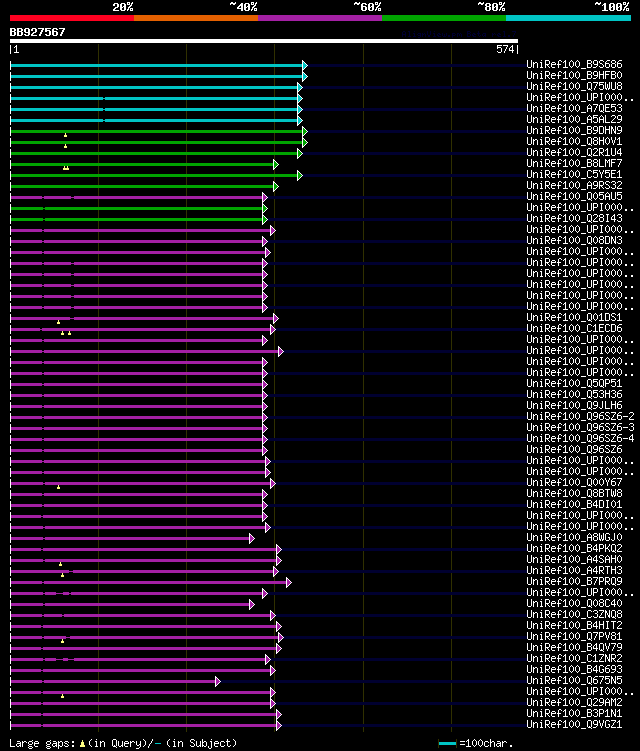Select the UniRef100_Q29AM2 label
Viewport: 640px width, 751px height.
(574, 703)
